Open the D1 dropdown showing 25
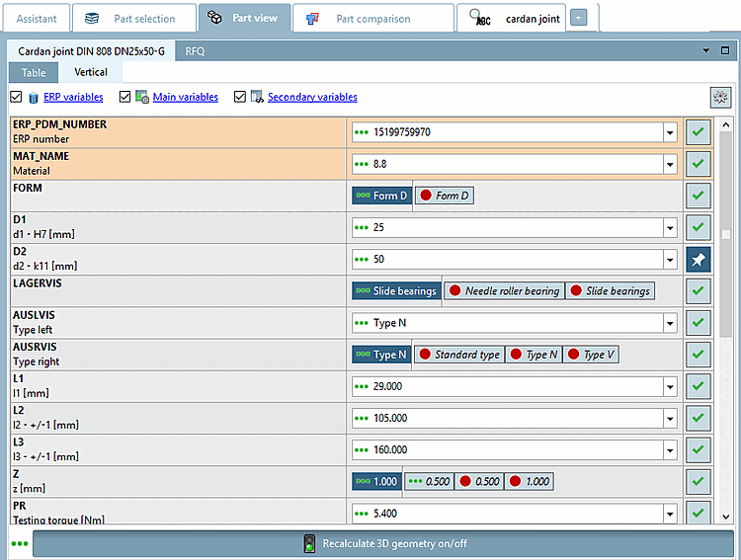Viewport: 741px width, 560px height. [670, 228]
